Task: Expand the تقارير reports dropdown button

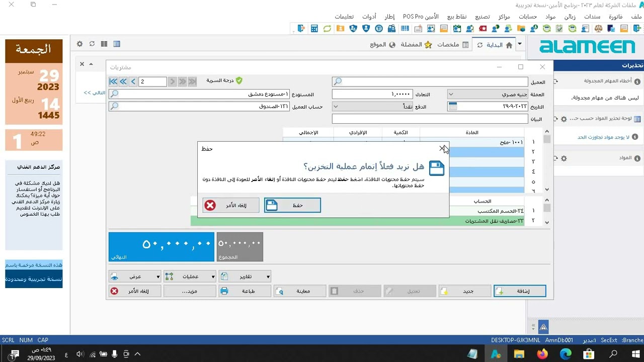Action: pos(268,277)
